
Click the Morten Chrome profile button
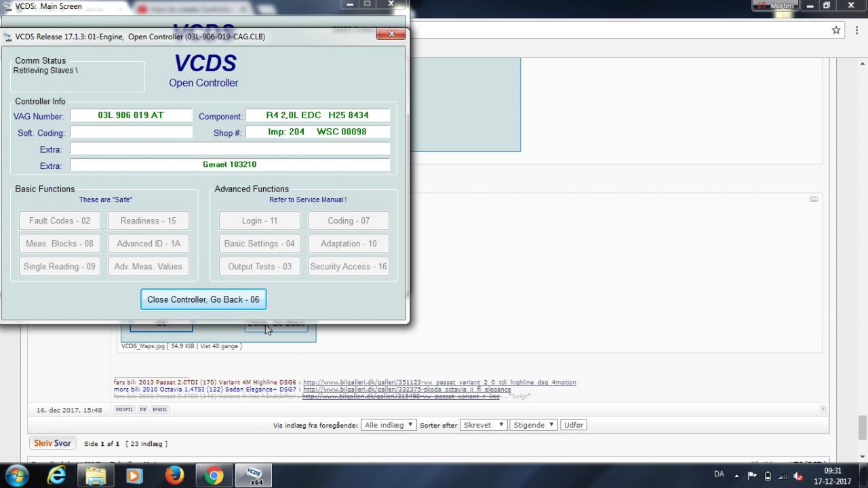[x=774, y=5]
